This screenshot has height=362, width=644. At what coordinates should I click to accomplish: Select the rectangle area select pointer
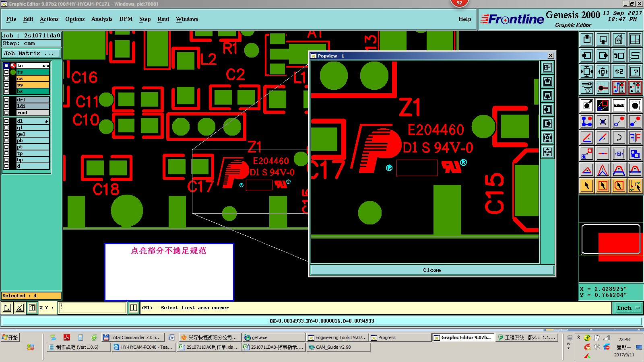(x=603, y=186)
